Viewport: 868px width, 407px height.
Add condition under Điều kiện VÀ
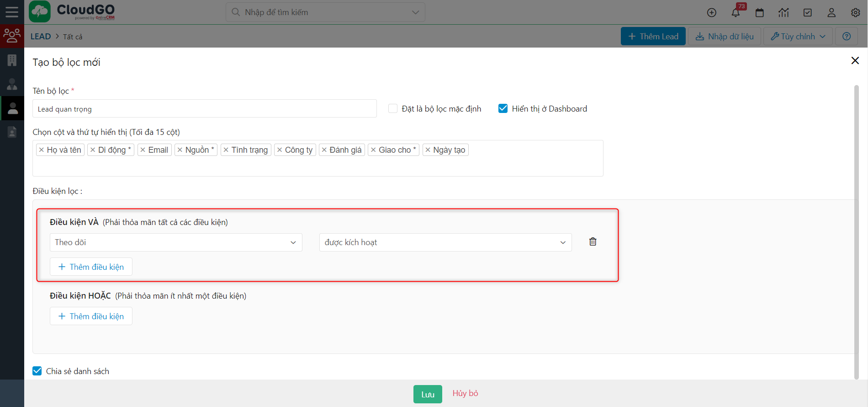click(91, 267)
